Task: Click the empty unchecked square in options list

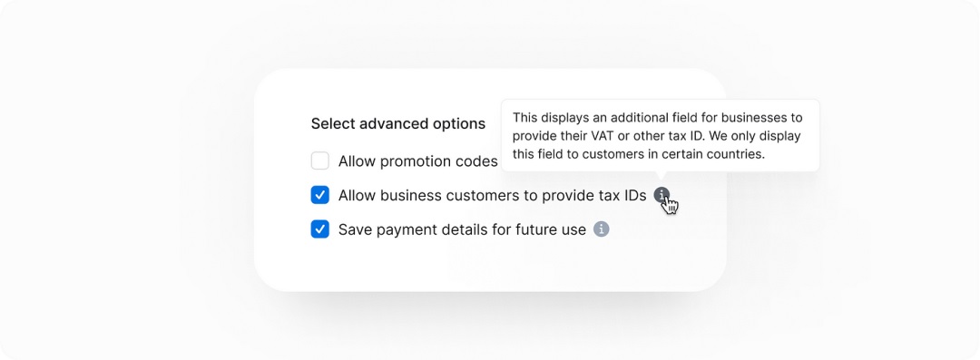Action: click(320, 161)
